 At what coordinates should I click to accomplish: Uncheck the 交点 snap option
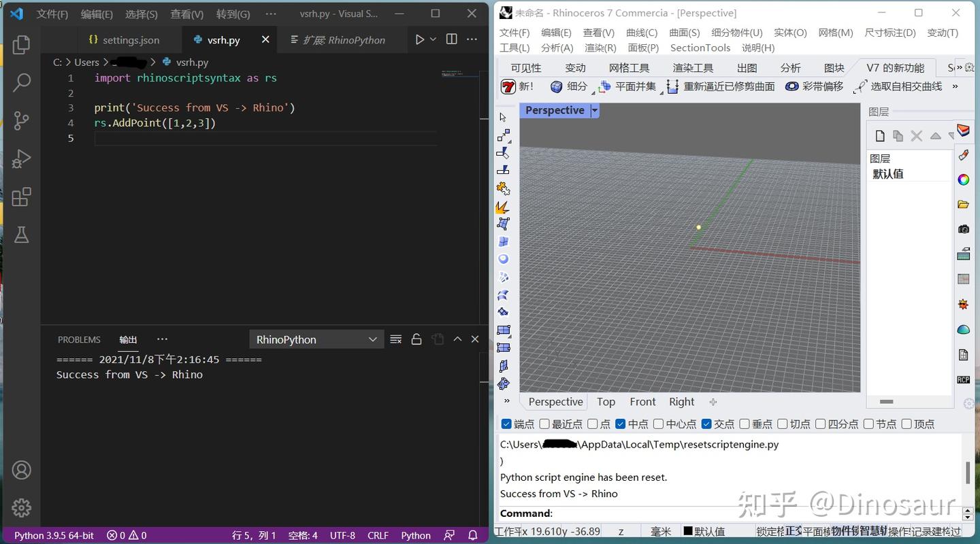[x=706, y=424]
